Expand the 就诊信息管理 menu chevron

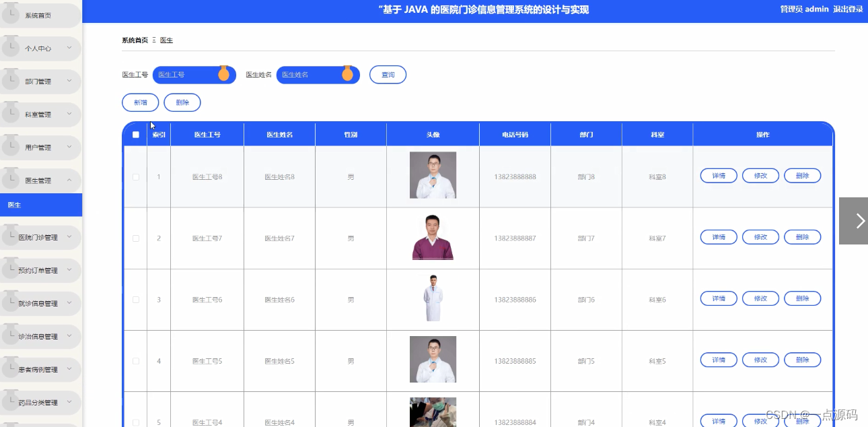(x=69, y=303)
